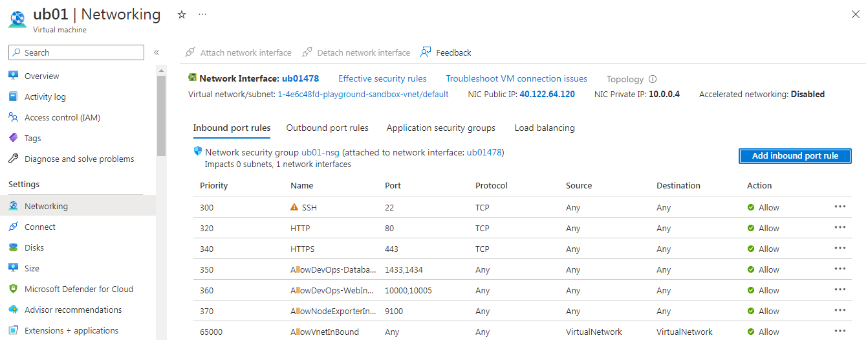This screenshot has height=340, width=868.
Task: Click the Size icon in sidebar
Action: point(13,268)
